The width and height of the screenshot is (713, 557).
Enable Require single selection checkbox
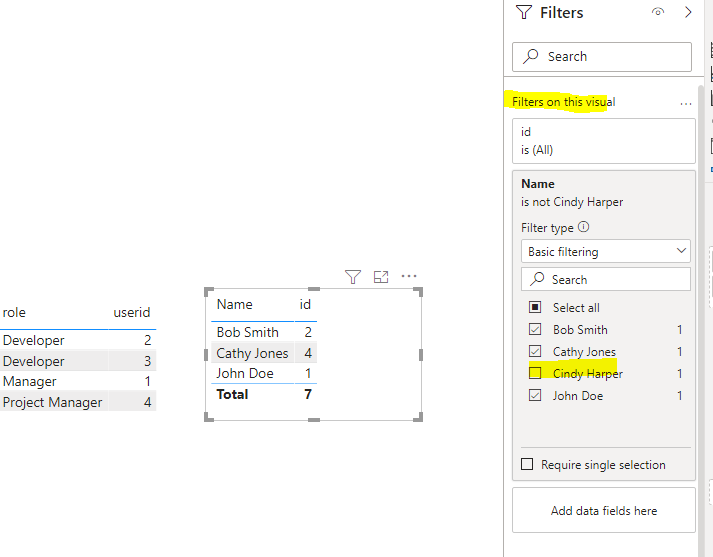tap(527, 464)
